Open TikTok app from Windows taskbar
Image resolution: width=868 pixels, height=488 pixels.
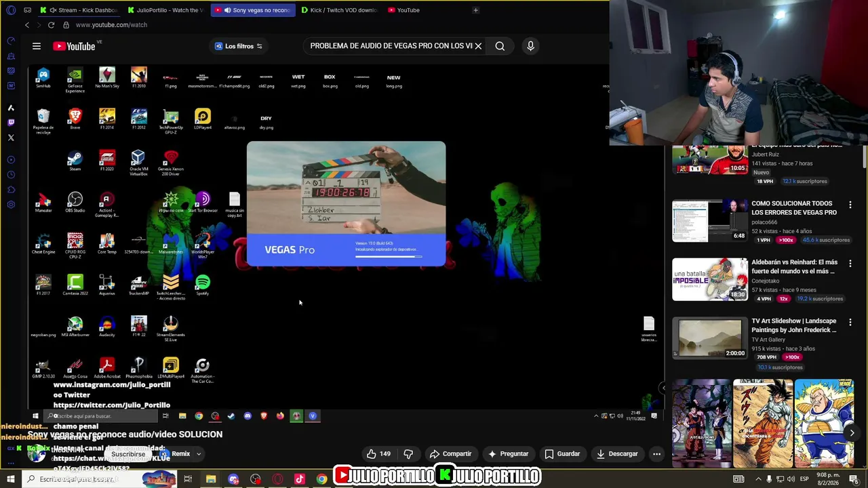point(299,479)
